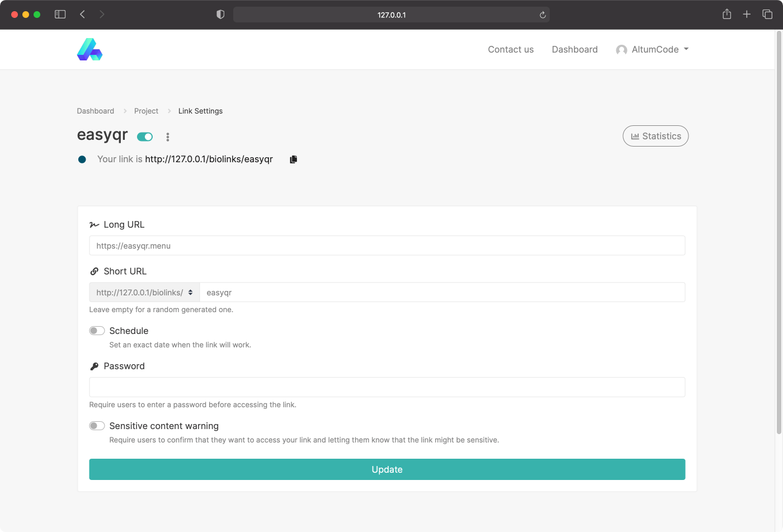The height and width of the screenshot is (532, 783).
Task: Enable the Schedule toggle
Action: [97, 331]
